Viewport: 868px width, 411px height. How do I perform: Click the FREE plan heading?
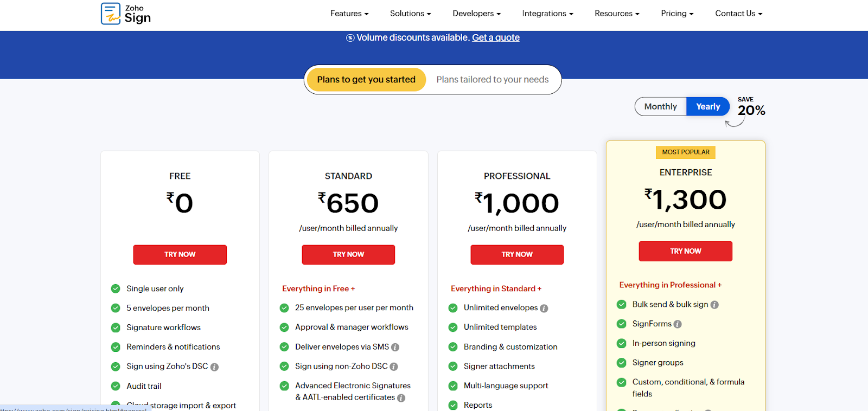(x=180, y=176)
